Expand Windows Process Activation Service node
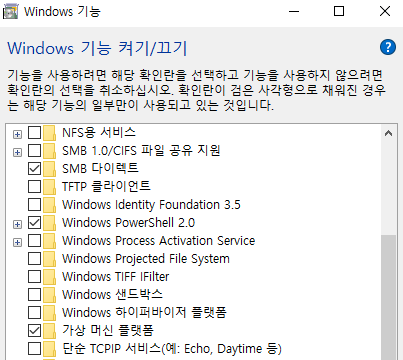The width and height of the screenshot is (403, 360). click(x=17, y=242)
